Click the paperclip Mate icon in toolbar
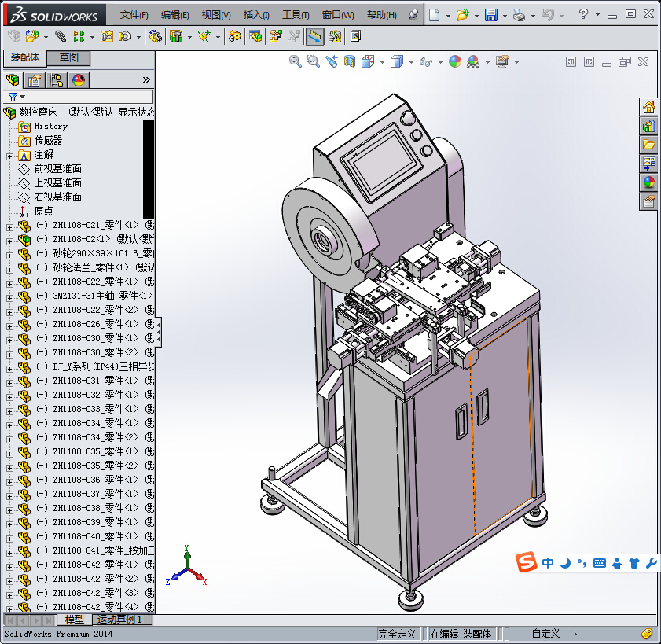Viewport: 661px width, 644px height. tap(61, 37)
